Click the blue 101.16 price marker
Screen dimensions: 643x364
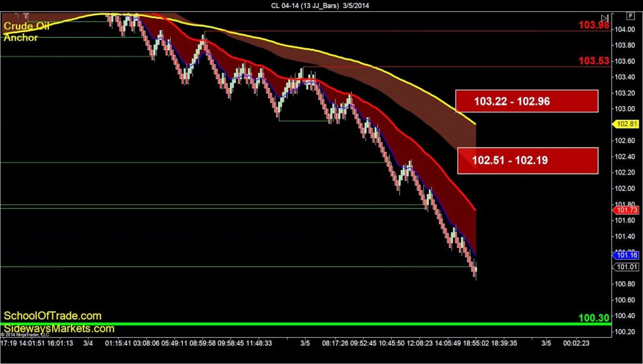point(627,255)
